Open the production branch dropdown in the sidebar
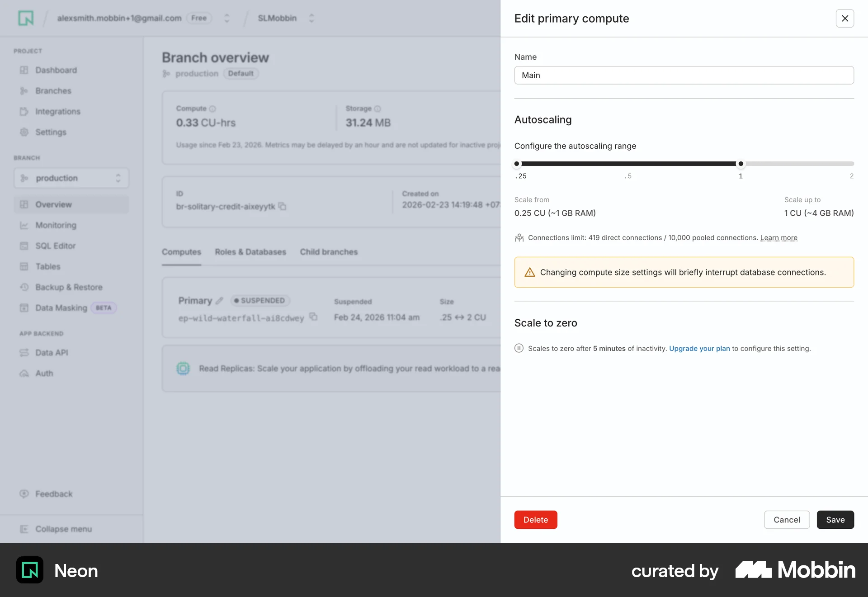Screen dimensions: 868x597 [x=71, y=178]
